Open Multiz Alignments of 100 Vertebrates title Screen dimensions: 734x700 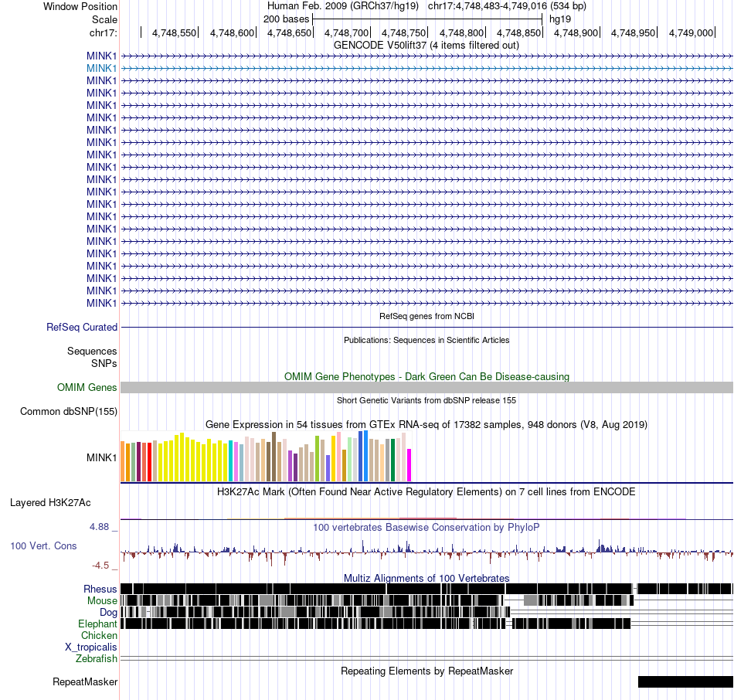(x=426, y=578)
